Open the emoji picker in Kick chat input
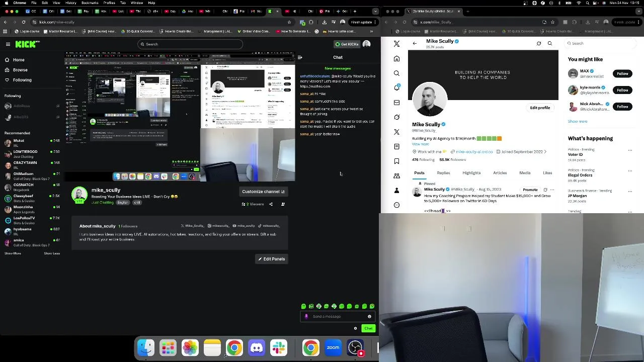This screenshot has width=644, height=362. (x=369, y=316)
